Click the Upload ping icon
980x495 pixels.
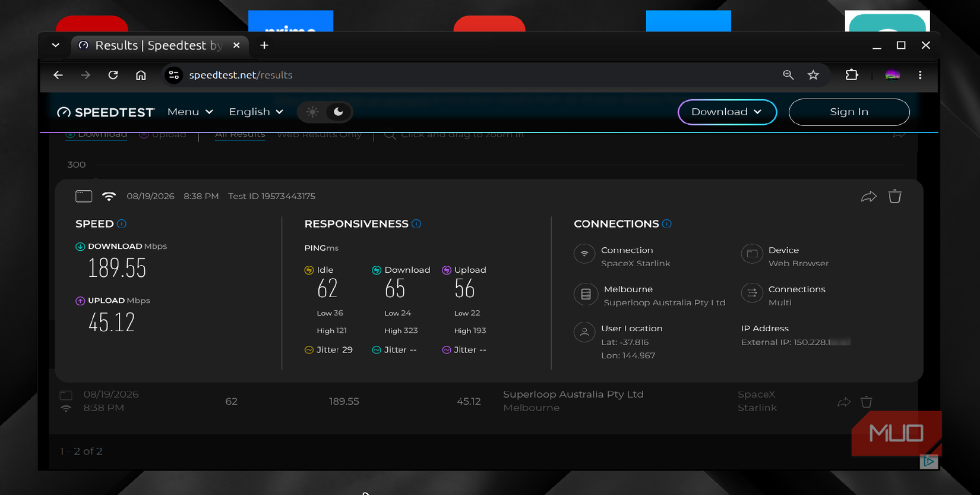[x=447, y=270]
